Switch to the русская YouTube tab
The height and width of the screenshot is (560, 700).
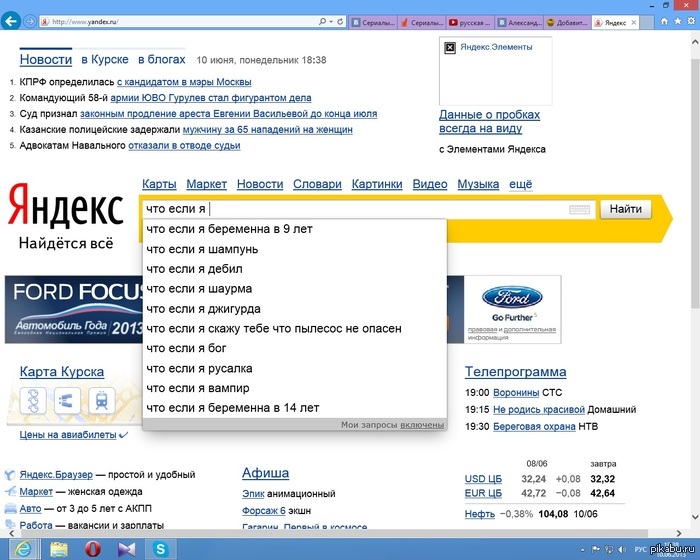(470, 22)
